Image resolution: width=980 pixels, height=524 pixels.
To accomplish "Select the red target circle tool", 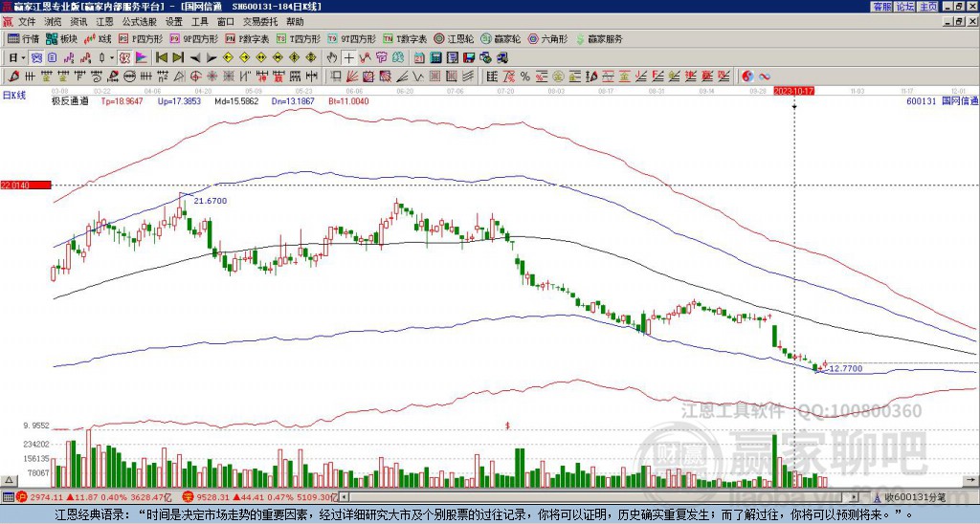I will (195, 76).
